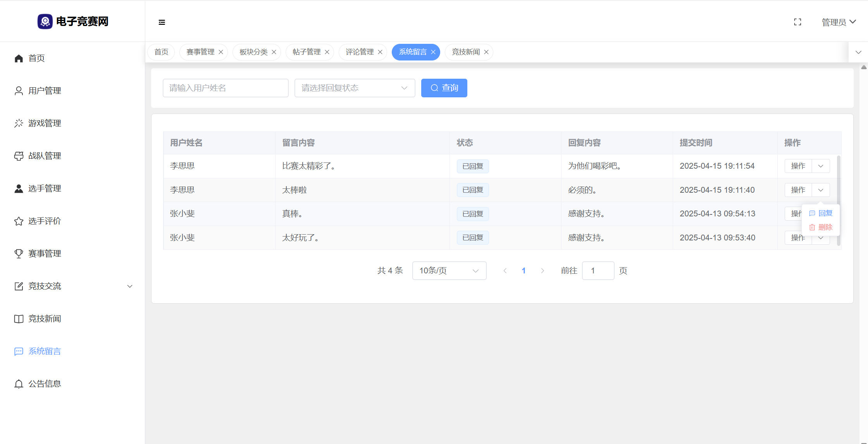Open the 请选择回复状态 dropdown

(x=355, y=88)
